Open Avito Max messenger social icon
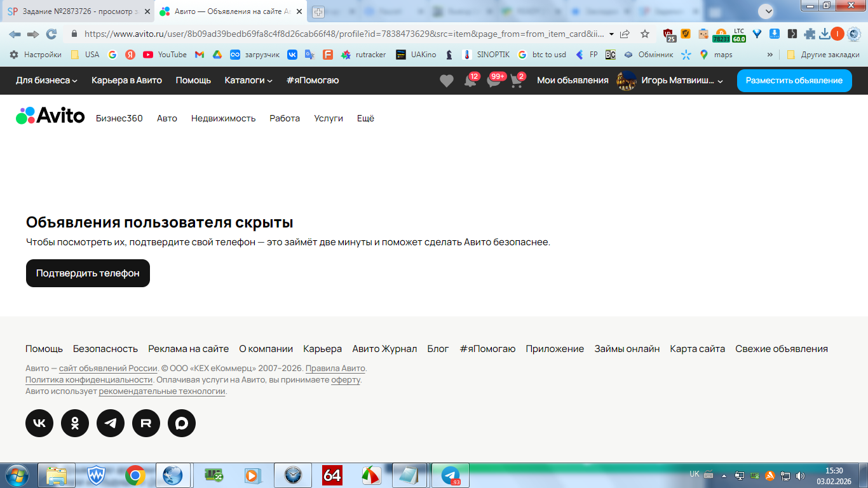 tap(182, 423)
